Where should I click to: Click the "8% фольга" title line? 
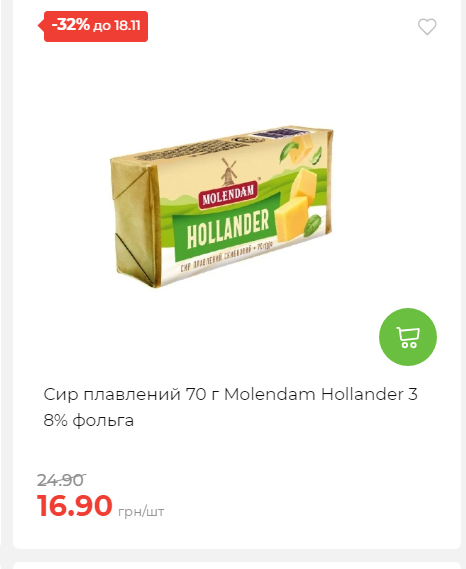click(89, 421)
